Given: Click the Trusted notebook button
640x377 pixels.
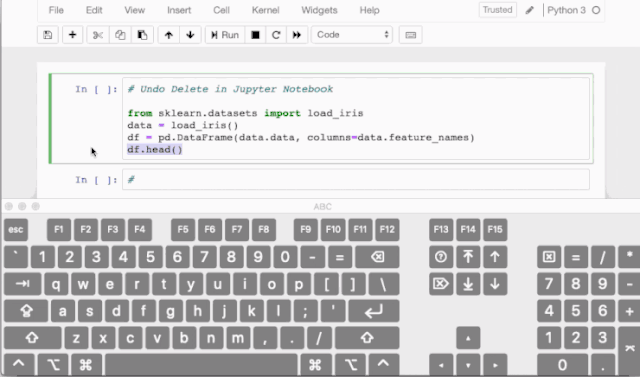Looking at the screenshot, I should point(497,10).
